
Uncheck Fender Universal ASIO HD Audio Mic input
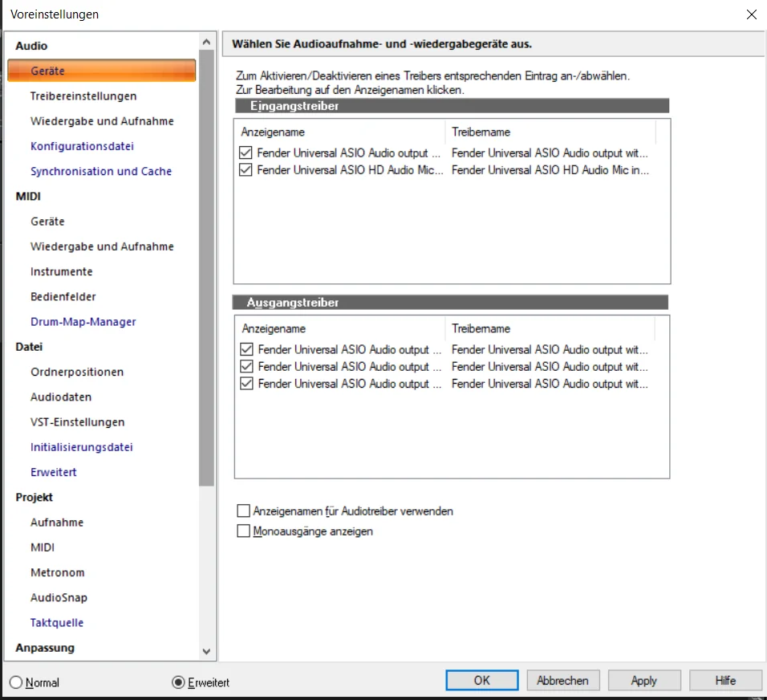(246, 170)
